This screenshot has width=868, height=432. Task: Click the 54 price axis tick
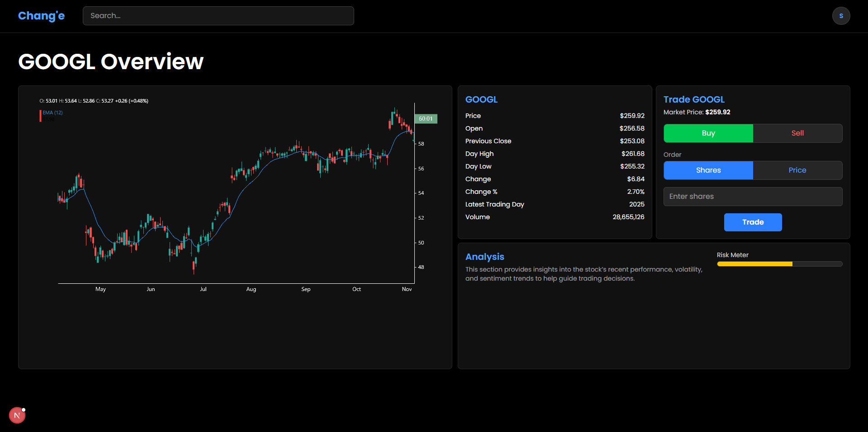421,193
